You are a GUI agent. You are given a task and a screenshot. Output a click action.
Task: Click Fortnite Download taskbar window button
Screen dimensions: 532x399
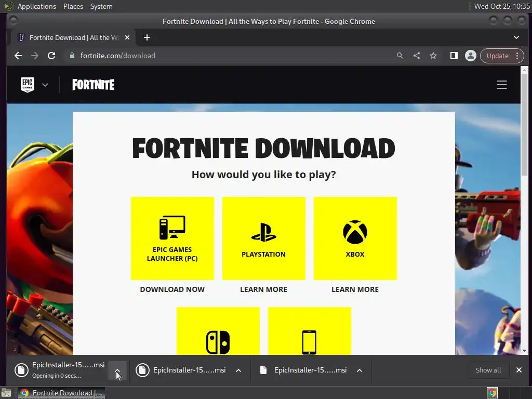(x=61, y=393)
